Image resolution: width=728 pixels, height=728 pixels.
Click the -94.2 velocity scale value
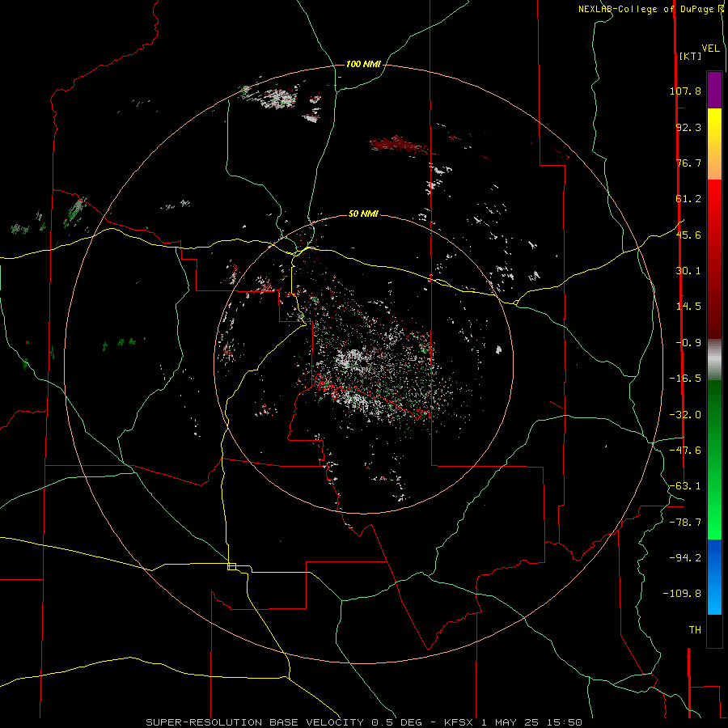point(685,557)
